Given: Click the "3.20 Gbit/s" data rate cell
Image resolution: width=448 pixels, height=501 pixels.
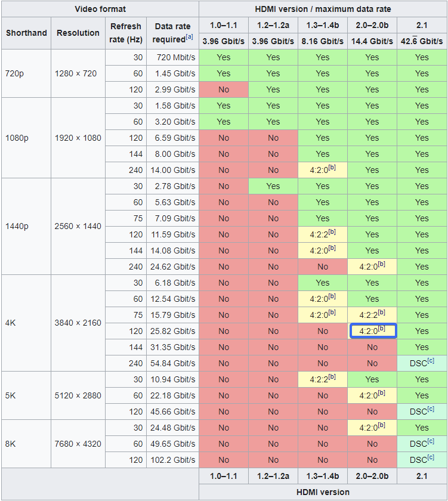Looking at the screenshot, I should coord(172,122).
